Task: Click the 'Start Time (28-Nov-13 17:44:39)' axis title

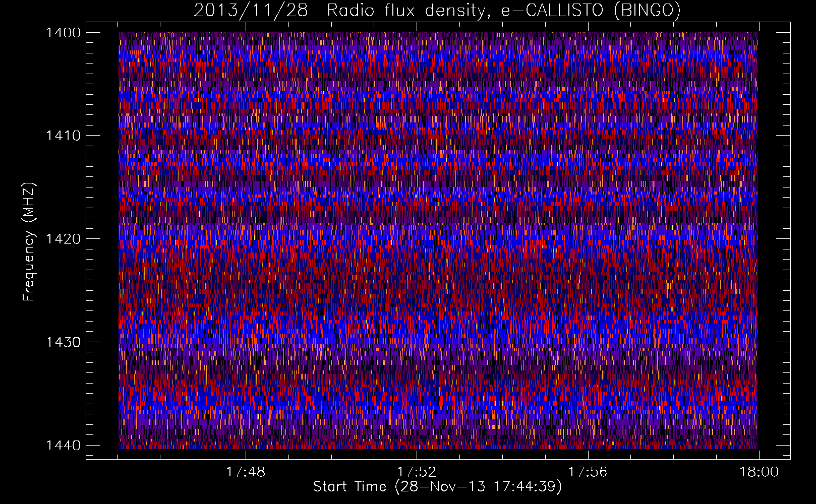Action: coord(437,487)
